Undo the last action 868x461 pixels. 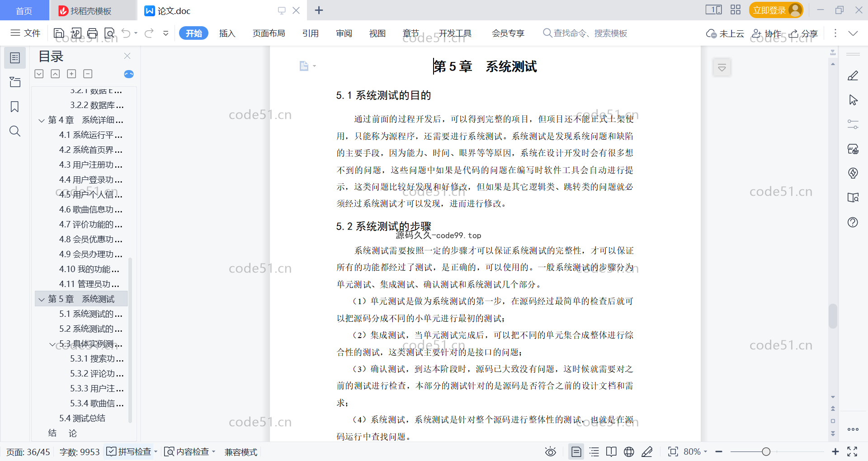pos(126,33)
